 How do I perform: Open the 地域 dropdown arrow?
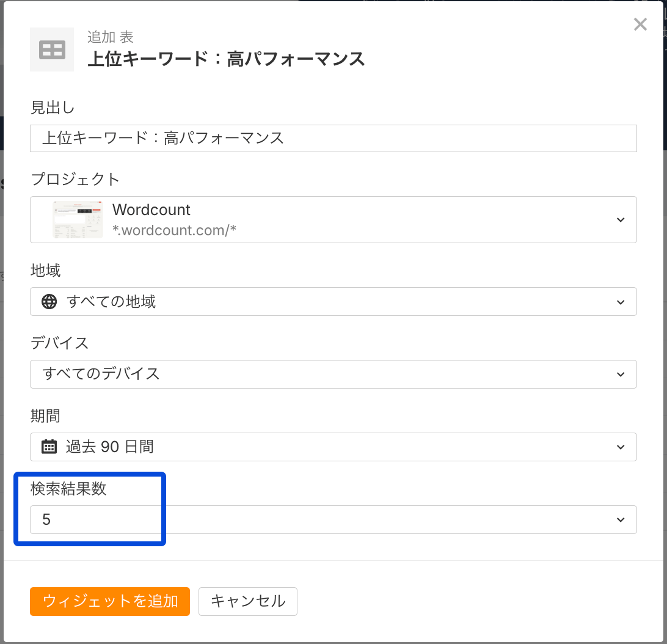[x=621, y=302]
